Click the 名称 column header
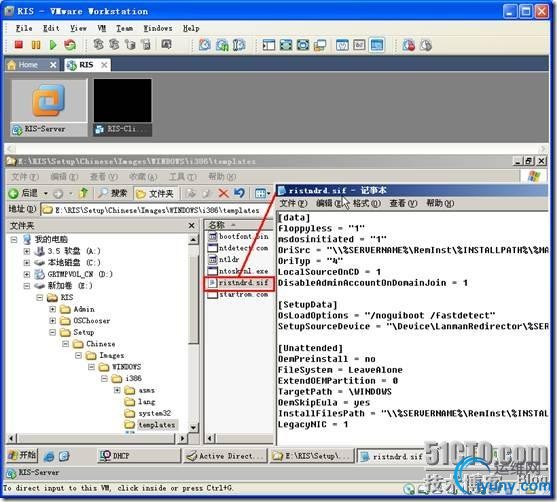This screenshot has width=557, height=502. click(x=238, y=225)
